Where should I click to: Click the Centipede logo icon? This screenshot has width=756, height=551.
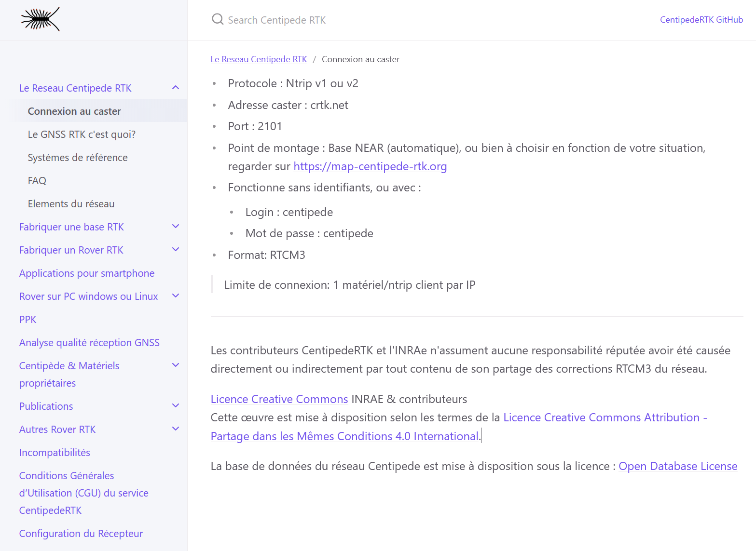click(x=41, y=19)
